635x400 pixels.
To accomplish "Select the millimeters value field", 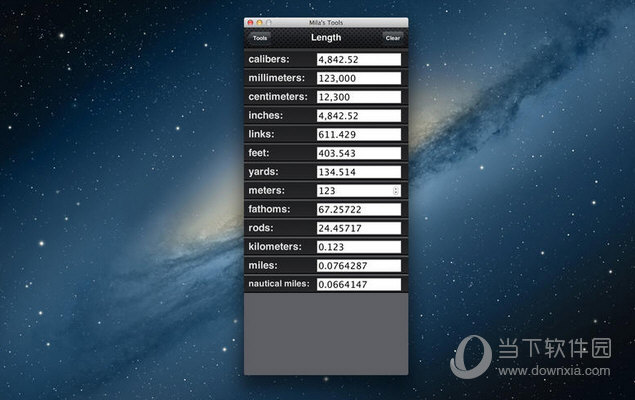I will (359, 78).
